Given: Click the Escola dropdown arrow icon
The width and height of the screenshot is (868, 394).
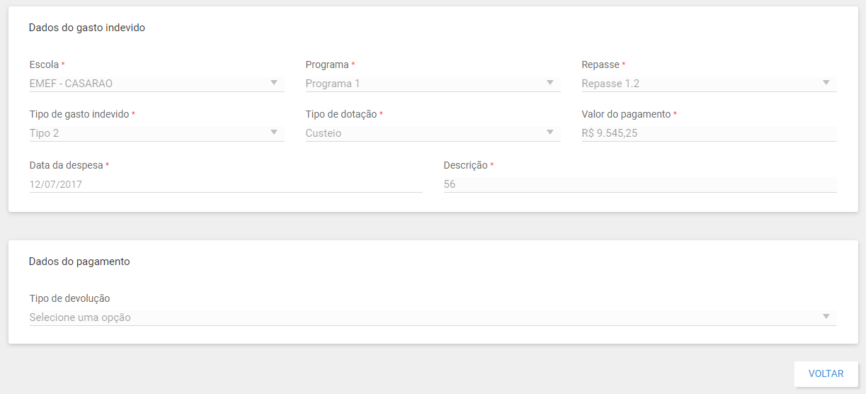Looking at the screenshot, I should [274, 83].
